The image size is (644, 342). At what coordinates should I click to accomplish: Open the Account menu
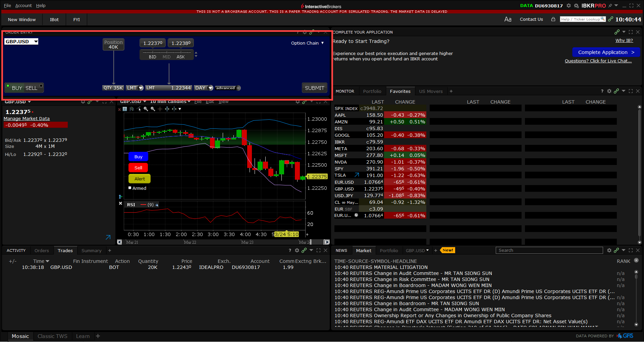(x=23, y=6)
